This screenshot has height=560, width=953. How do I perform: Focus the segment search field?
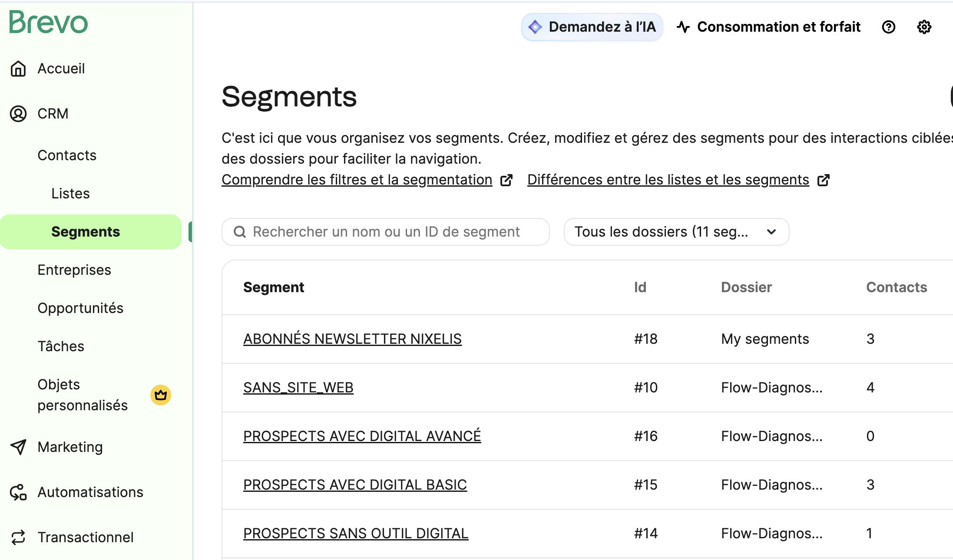[386, 232]
